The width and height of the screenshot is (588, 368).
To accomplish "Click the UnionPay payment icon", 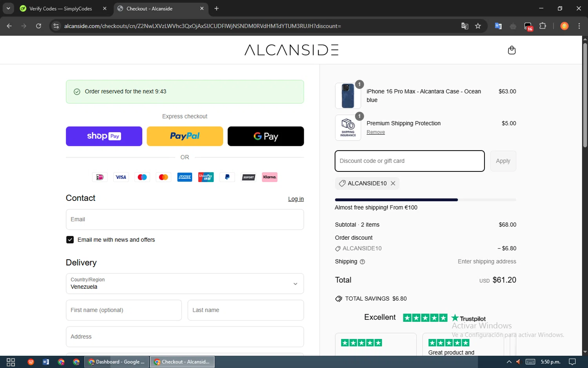I will coord(206,177).
